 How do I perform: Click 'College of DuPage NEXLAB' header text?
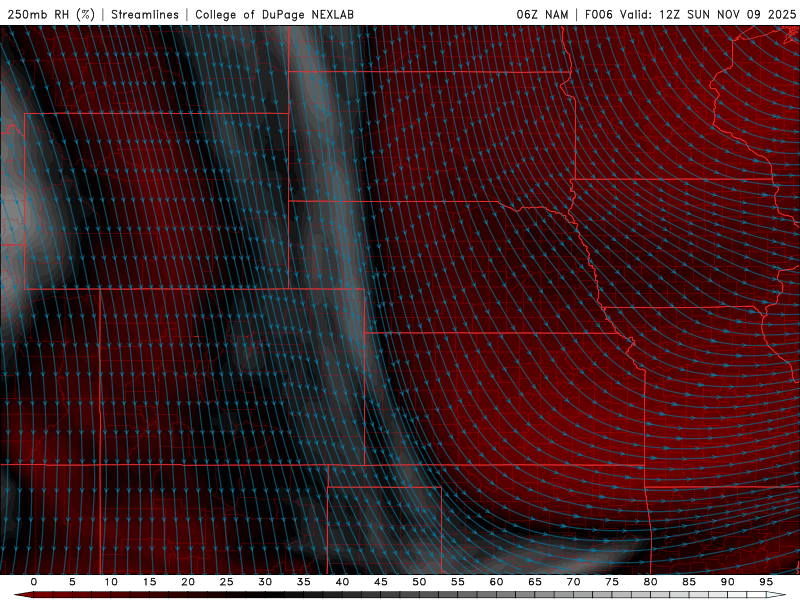tap(274, 14)
